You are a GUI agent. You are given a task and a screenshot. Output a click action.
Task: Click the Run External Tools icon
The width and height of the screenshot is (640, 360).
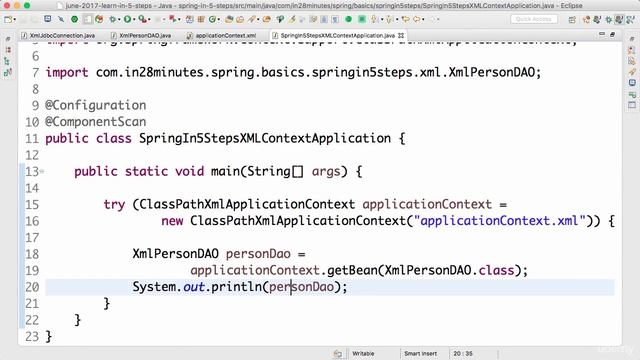142,19
